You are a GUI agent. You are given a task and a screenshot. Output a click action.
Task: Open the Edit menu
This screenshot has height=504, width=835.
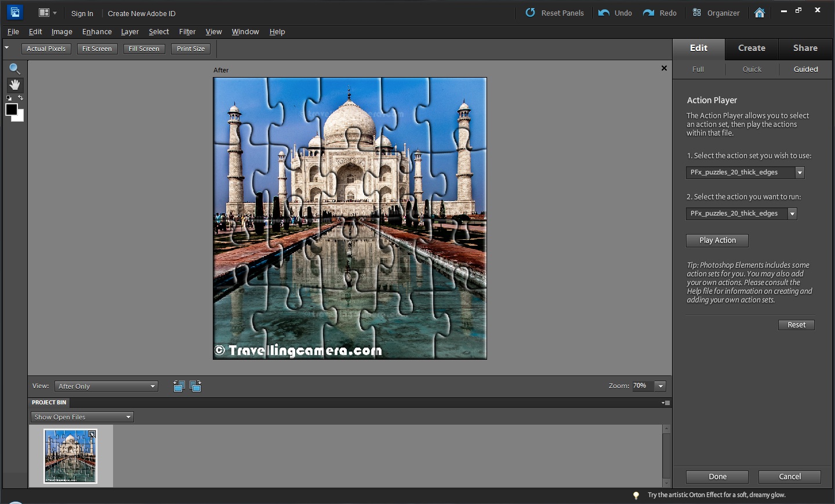[x=35, y=32]
